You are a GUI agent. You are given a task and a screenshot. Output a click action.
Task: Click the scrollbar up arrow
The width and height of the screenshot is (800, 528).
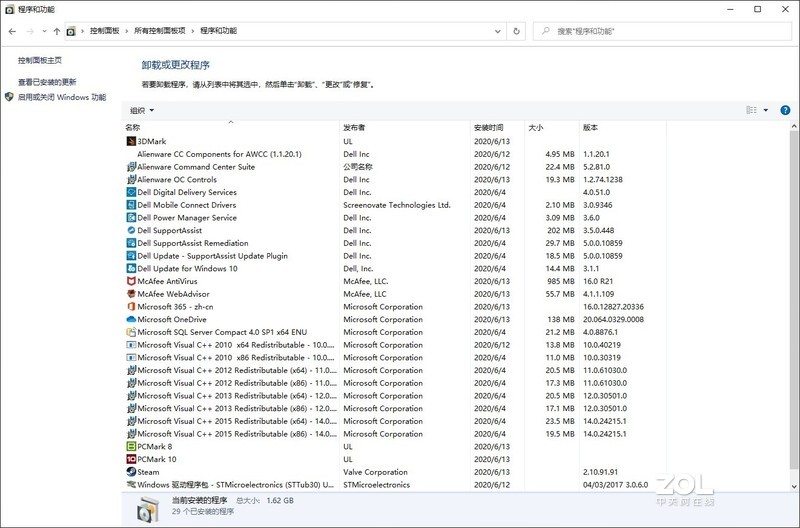pyautogui.click(x=794, y=126)
